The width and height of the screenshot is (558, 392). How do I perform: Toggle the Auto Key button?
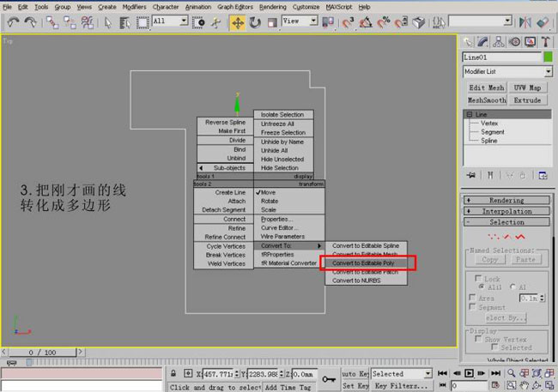coord(355,373)
